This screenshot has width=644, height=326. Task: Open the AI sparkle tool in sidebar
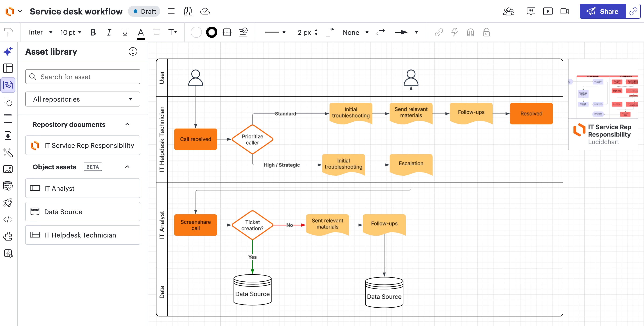(8, 51)
